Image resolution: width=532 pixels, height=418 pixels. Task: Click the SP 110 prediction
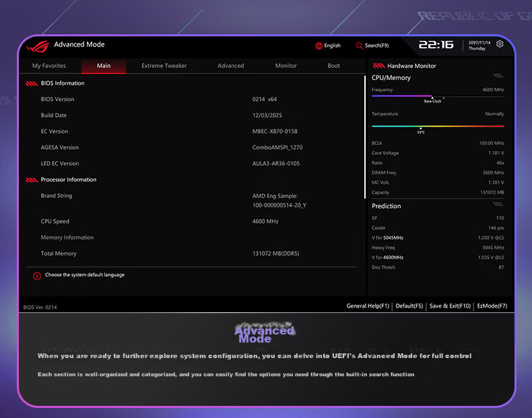pos(438,218)
